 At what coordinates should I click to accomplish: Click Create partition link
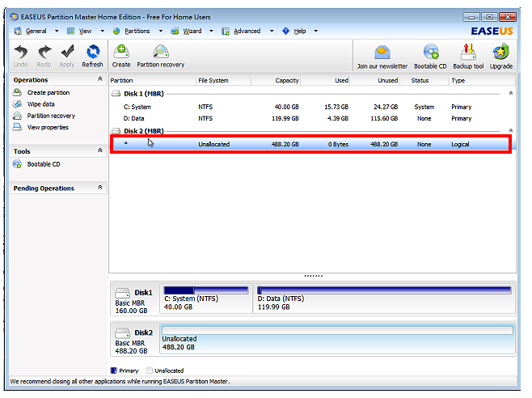49,92
